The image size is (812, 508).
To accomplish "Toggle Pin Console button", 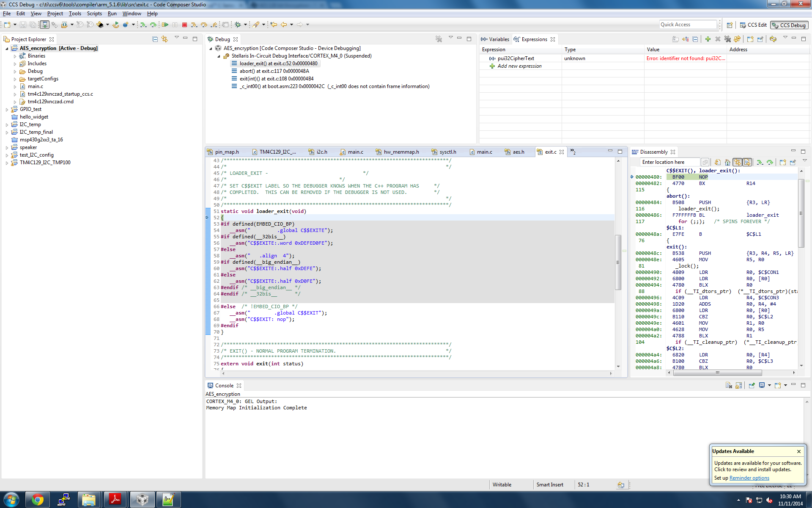I will [752, 385].
